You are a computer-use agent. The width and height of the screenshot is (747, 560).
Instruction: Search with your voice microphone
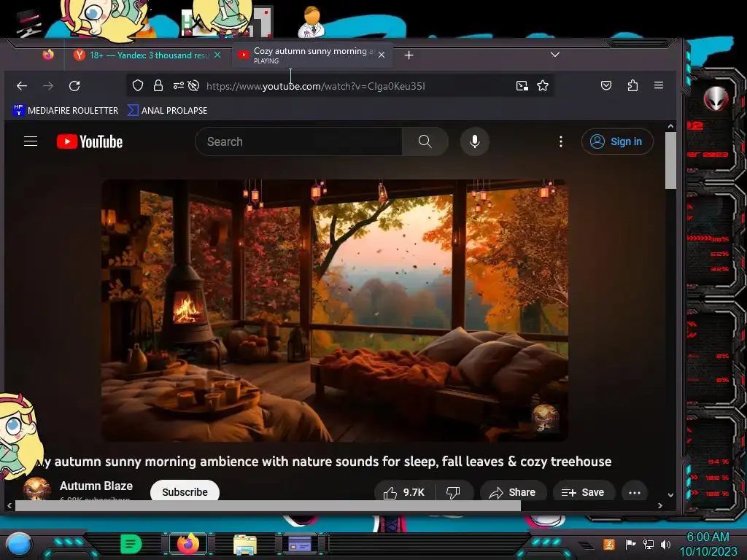(x=474, y=141)
